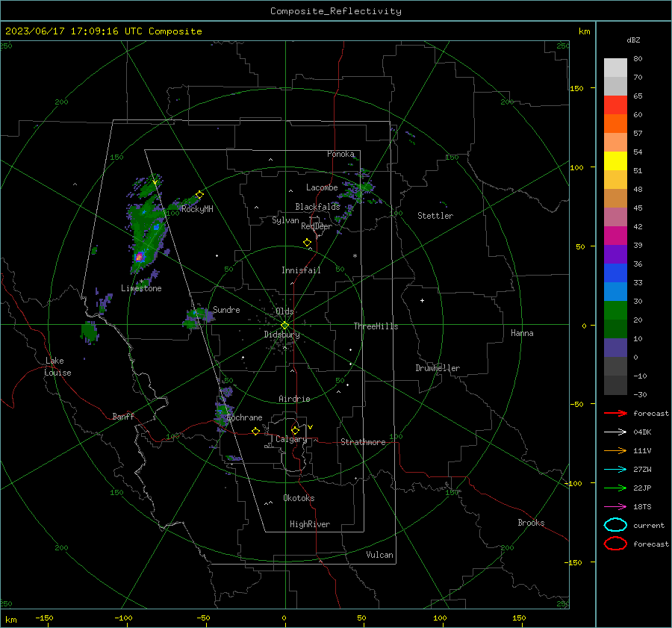This screenshot has height=628, width=672.
Task: Select the 42 dBZ magenta swatch
Action: (615, 236)
